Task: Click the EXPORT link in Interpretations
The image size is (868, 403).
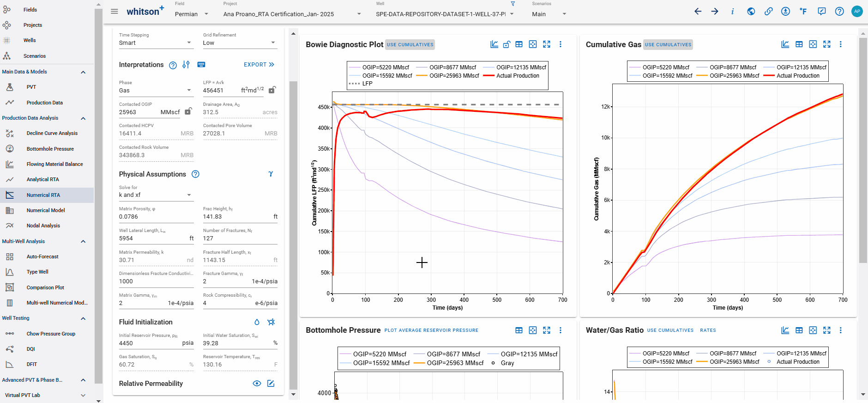Action: pos(259,65)
